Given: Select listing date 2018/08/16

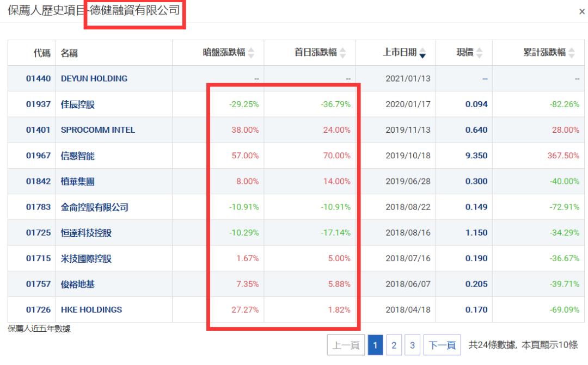Looking at the screenshot, I should click(408, 232).
